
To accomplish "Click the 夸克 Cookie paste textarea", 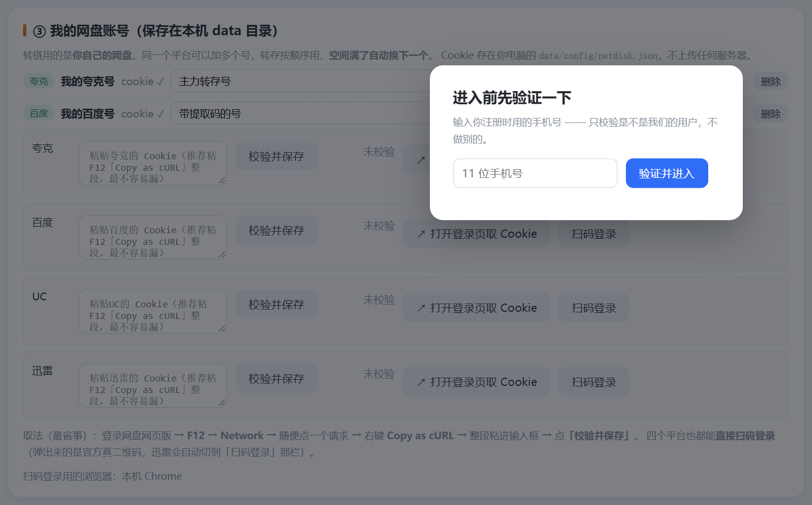I will 153,163.
